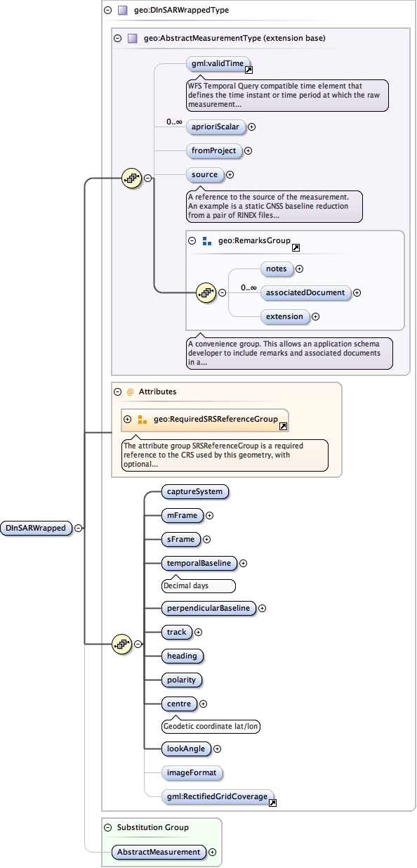The height and width of the screenshot is (868, 417).
Task: Collapse the DInSARWrapped root element
Action: tap(78, 528)
